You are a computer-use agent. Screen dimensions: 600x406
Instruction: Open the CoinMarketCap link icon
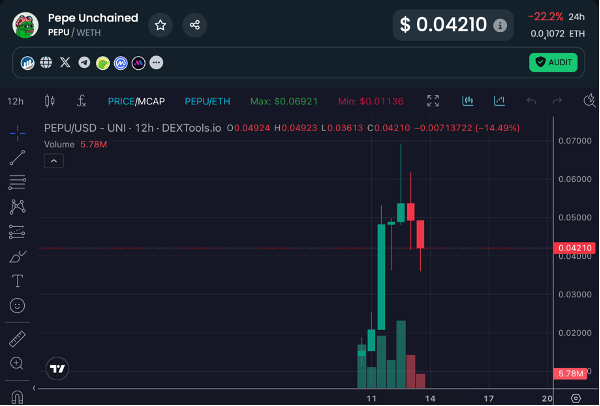pyautogui.click(x=121, y=63)
